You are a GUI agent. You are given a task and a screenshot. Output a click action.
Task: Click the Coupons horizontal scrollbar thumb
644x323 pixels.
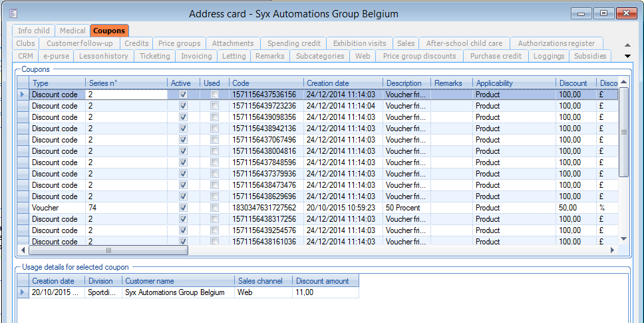108,250
